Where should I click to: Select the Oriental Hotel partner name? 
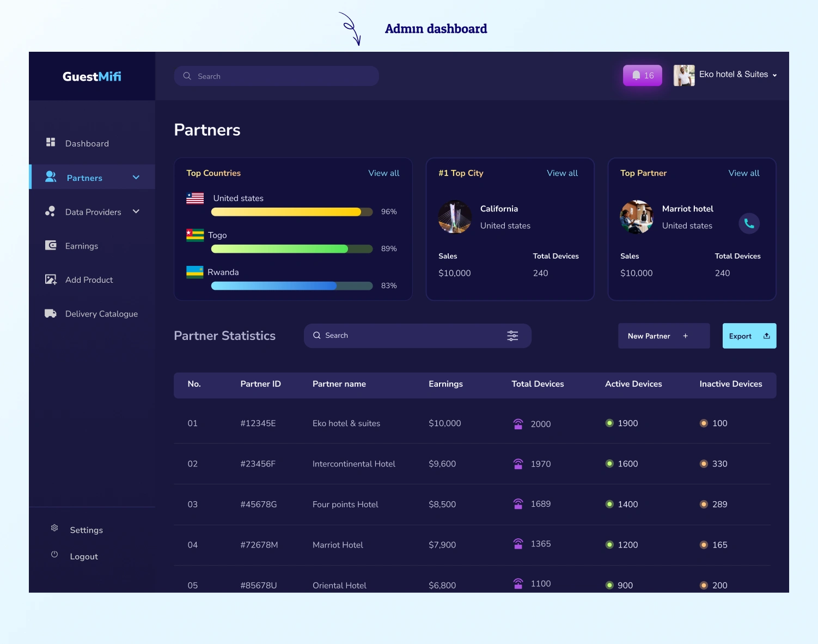(x=339, y=585)
